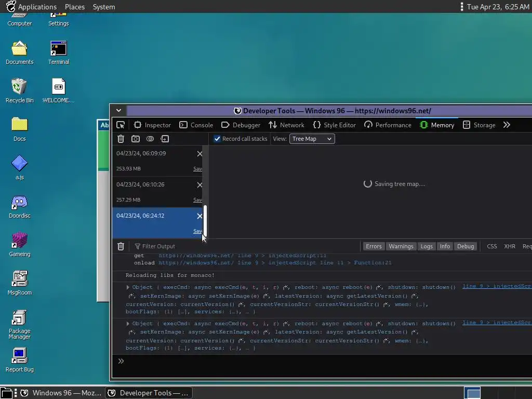The width and height of the screenshot is (532, 399).
Task: Switch to the Debugger tab
Action: click(241, 125)
